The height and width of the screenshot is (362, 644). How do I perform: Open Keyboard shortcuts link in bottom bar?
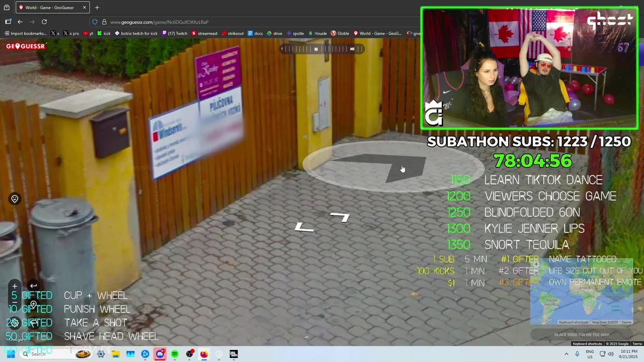587,344
